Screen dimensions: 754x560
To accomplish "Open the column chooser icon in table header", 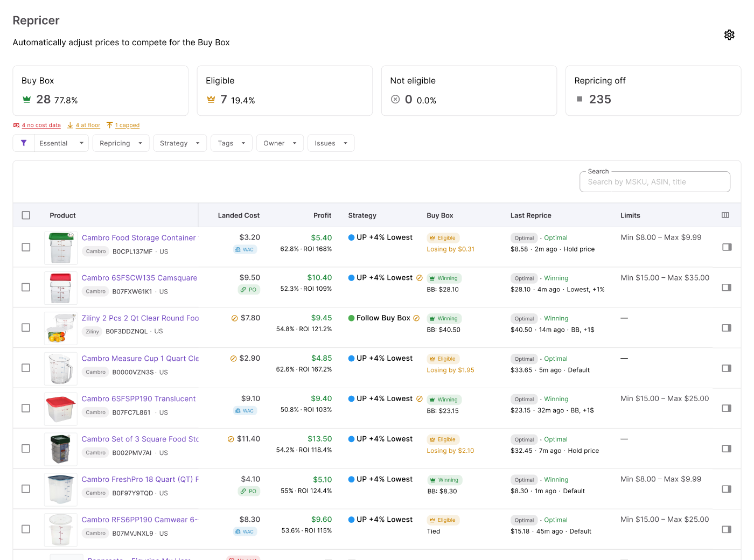I will coord(725,215).
